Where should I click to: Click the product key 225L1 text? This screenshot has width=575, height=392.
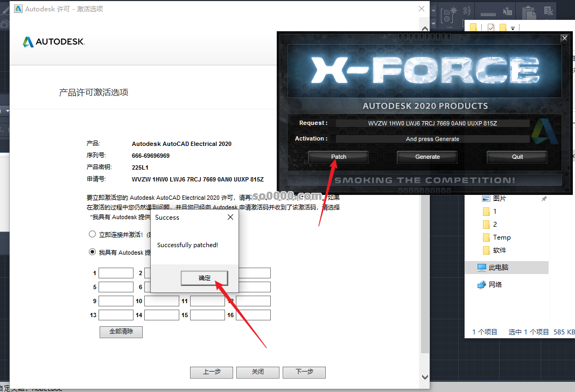[x=140, y=167]
